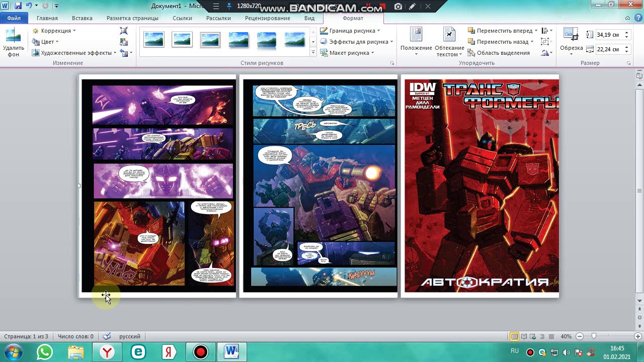Click the reset picture icon

click(x=124, y=53)
